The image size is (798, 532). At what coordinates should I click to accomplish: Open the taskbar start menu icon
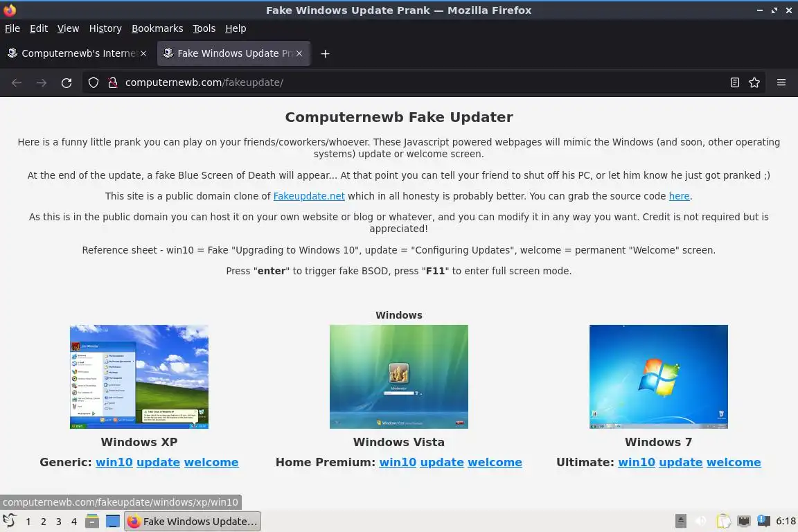9,521
